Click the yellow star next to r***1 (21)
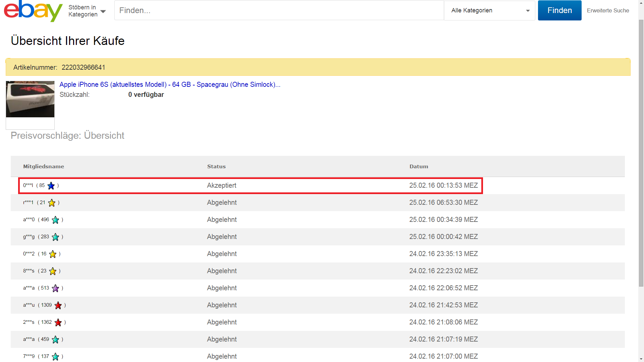644x362 pixels. (52, 203)
